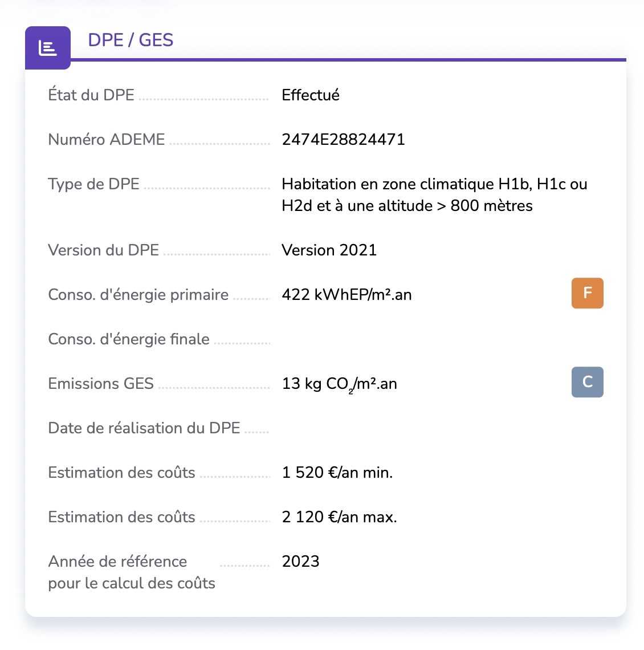
Task: Select the DPE / GES section heading
Action: pyautogui.click(x=131, y=40)
